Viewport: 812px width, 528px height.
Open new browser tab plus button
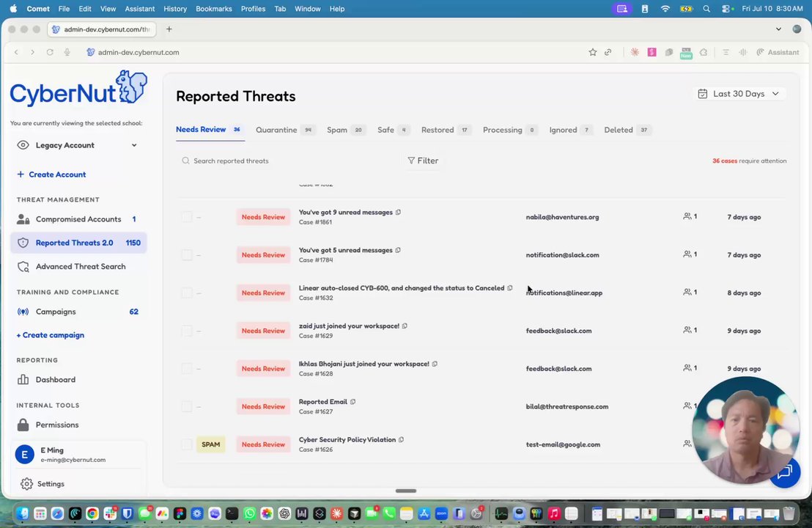click(169, 29)
